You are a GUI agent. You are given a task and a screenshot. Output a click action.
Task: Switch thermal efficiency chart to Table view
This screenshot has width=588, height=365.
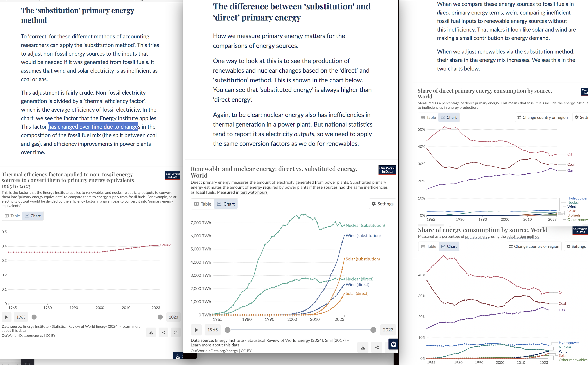tap(12, 216)
